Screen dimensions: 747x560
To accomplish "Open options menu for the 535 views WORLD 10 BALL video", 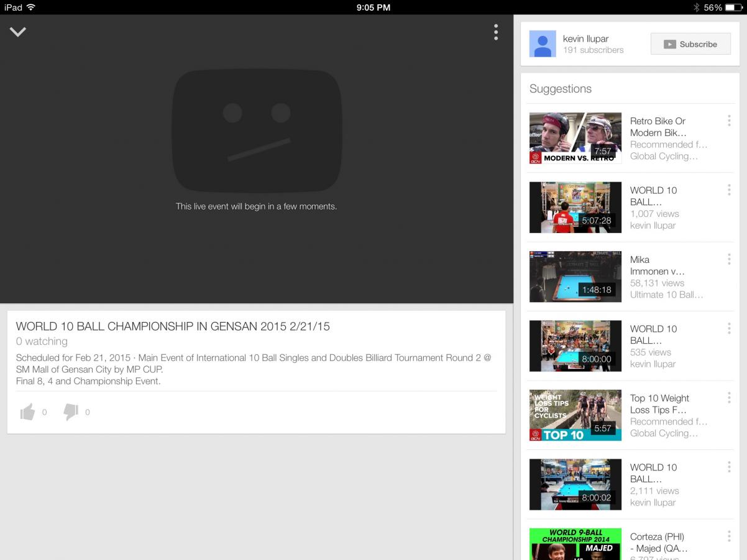I will (x=728, y=329).
